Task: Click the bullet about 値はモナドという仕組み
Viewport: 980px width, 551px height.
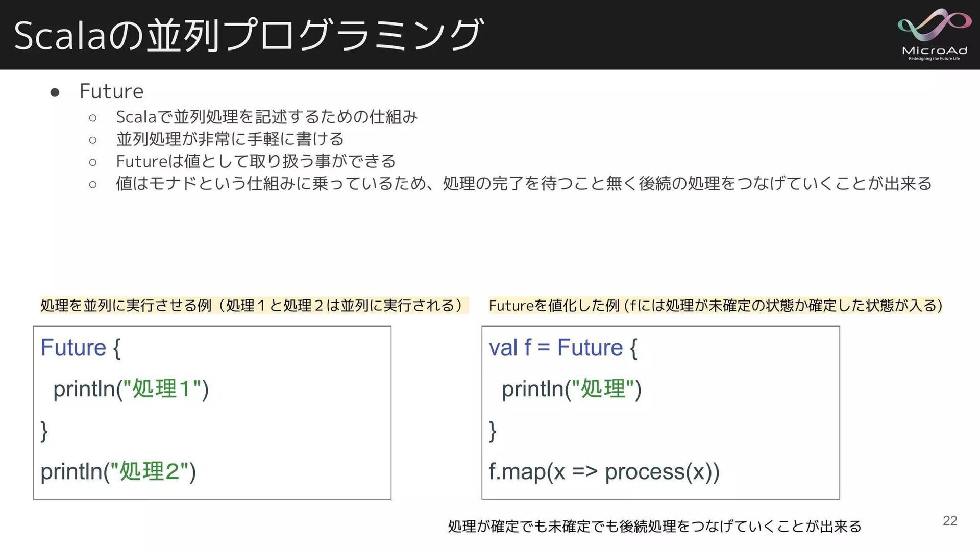Action: 524,183
